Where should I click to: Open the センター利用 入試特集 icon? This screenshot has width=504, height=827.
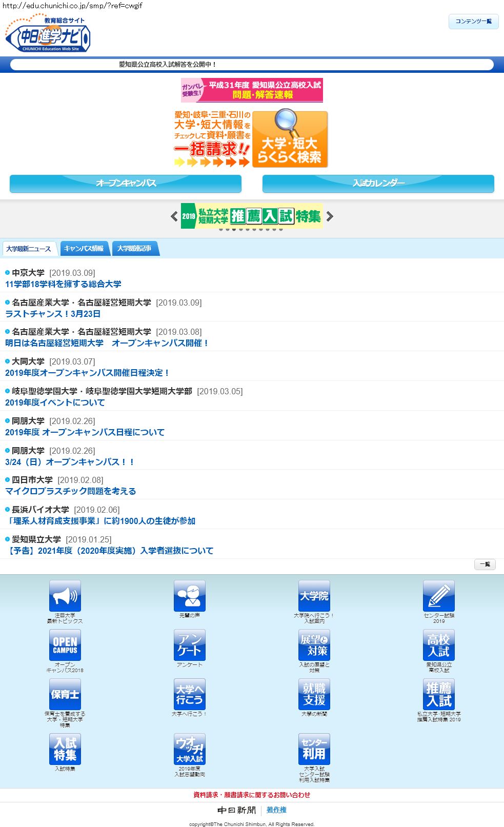[314, 749]
